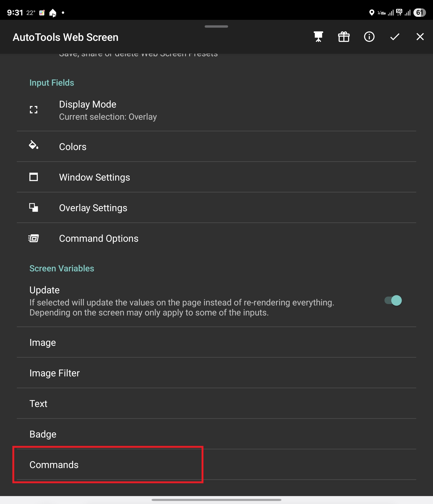Tap the location icon in status bar
433x504 pixels.
(x=371, y=13)
